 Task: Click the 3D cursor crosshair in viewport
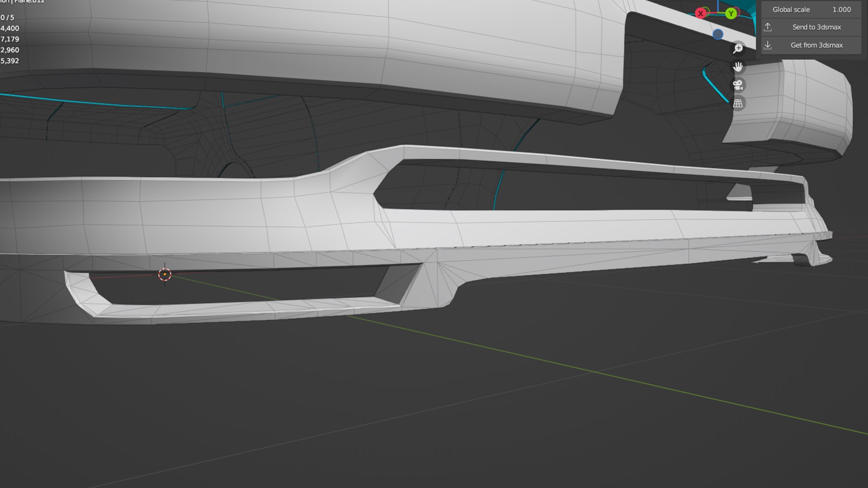click(x=165, y=274)
